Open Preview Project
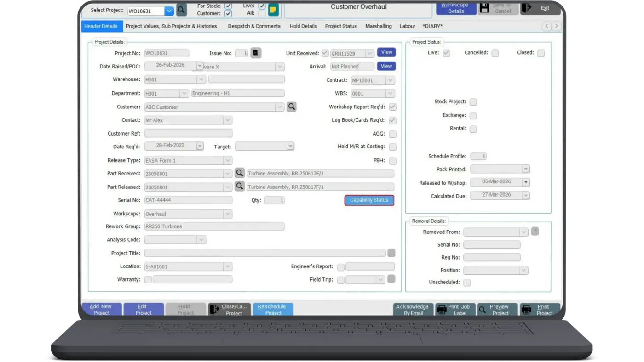This screenshot has height=362, width=644. coord(498,309)
